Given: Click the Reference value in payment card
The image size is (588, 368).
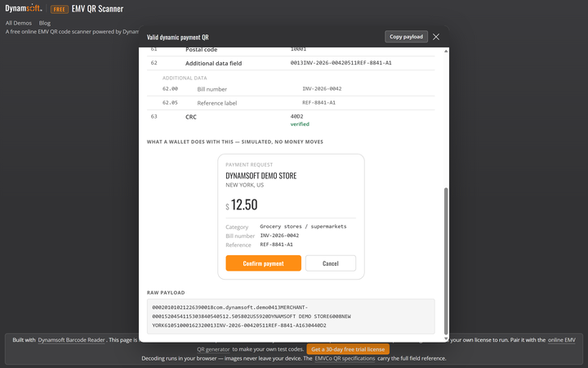Looking at the screenshot, I should [276, 245].
